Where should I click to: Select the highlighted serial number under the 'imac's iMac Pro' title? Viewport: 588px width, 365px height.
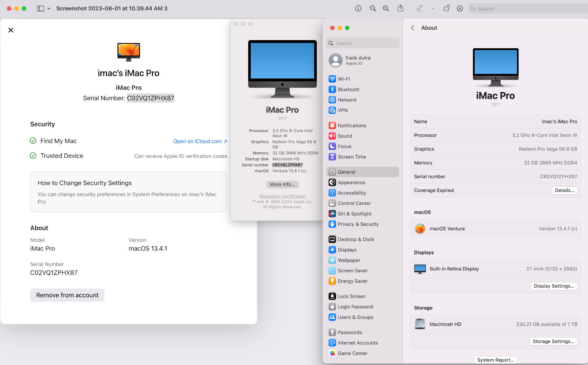point(151,98)
